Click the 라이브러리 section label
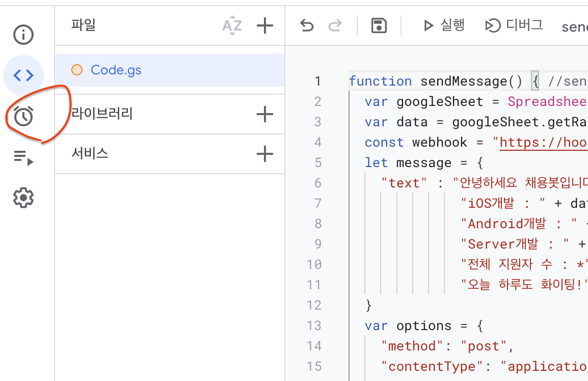588x381 pixels. tap(102, 114)
